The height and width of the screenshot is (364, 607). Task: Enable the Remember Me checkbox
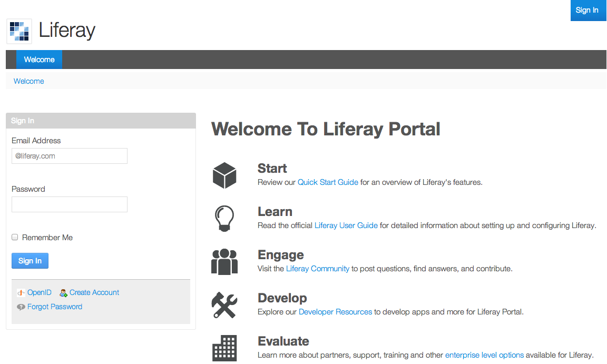[x=15, y=237]
